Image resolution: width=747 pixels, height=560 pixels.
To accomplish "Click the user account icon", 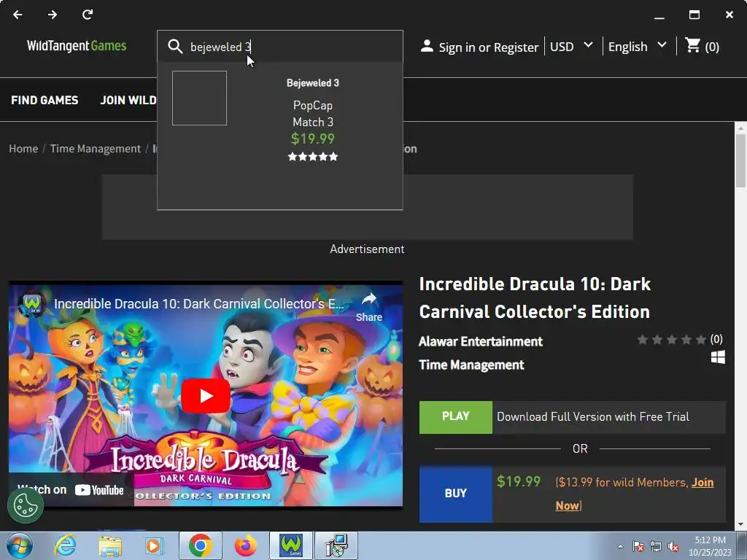I will (x=427, y=46).
